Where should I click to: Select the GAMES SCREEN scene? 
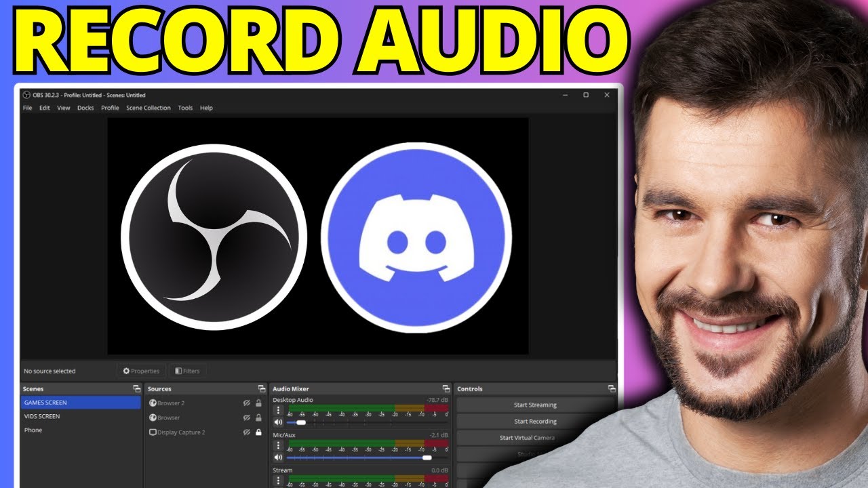click(81, 403)
